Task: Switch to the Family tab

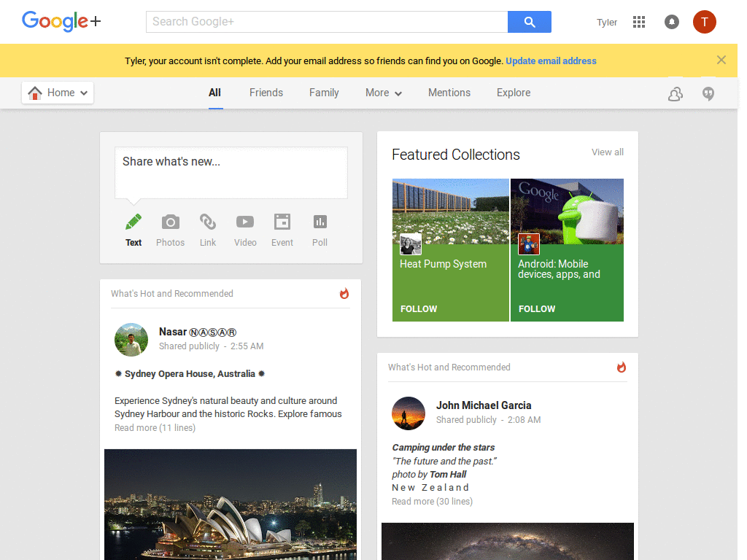Action: 324,93
